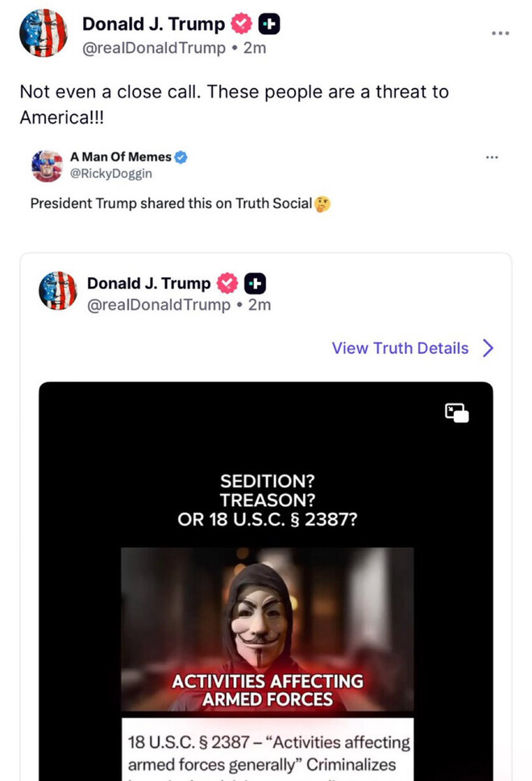Viewport: 532px width, 781px height.
Task: Click the red verified badge in top header
Action: 241,25
